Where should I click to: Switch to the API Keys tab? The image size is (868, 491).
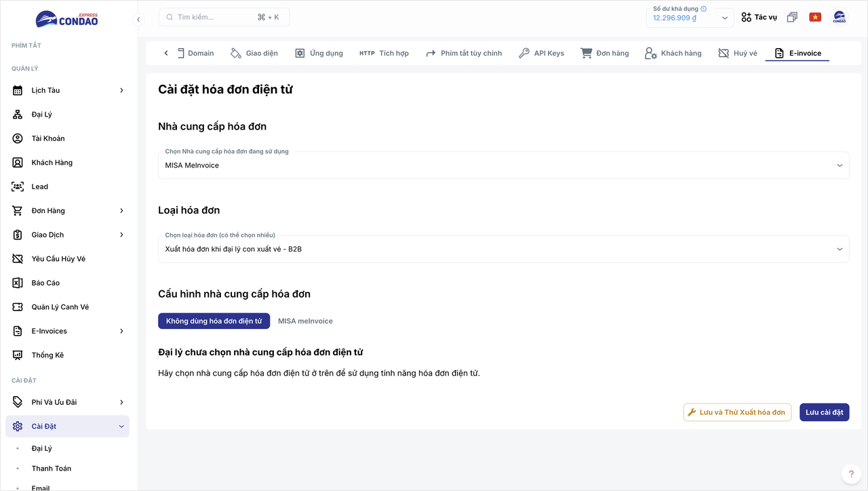click(x=541, y=53)
